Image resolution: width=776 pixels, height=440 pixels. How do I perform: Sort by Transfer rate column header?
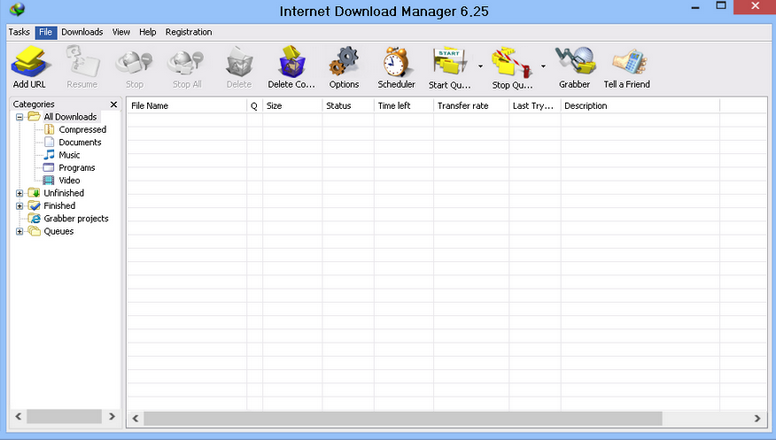click(471, 106)
